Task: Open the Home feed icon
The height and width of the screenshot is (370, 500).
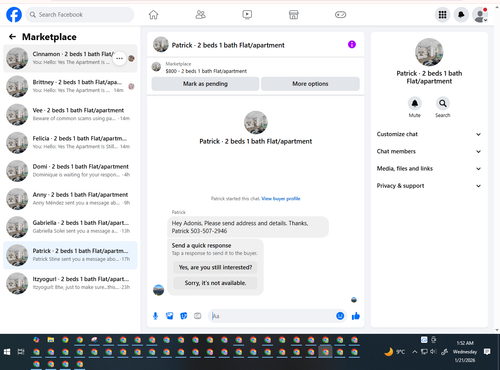Action: point(153,15)
